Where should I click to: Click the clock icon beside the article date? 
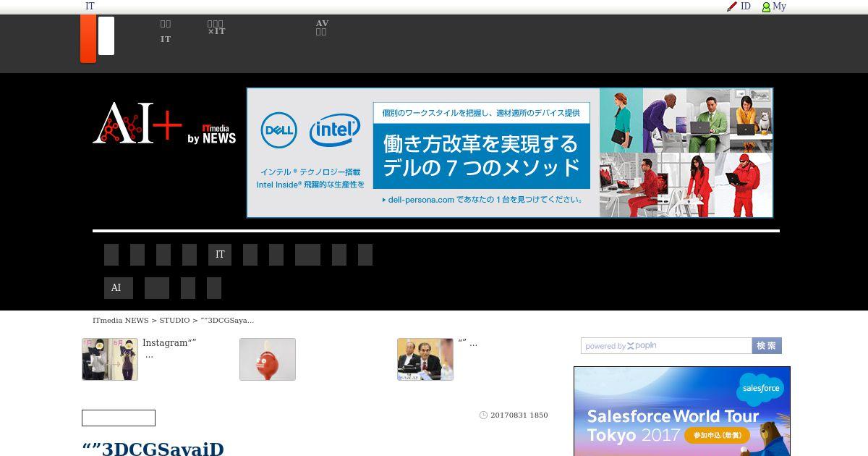click(483, 415)
